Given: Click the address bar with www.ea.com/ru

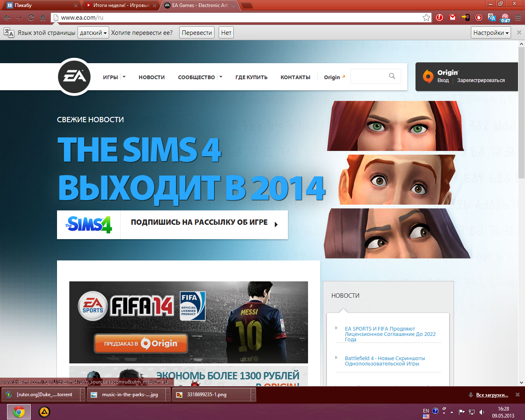Looking at the screenshot, I should point(240,18).
